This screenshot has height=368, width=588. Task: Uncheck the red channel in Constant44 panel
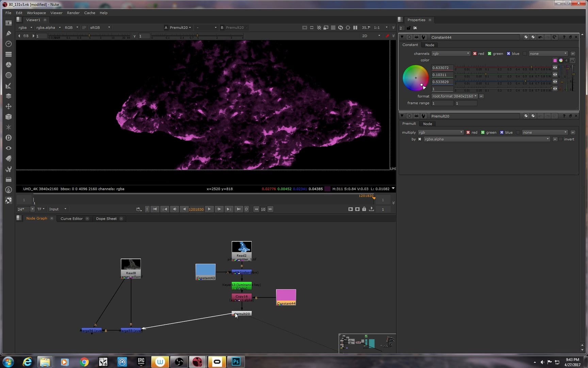pos(475,53)
